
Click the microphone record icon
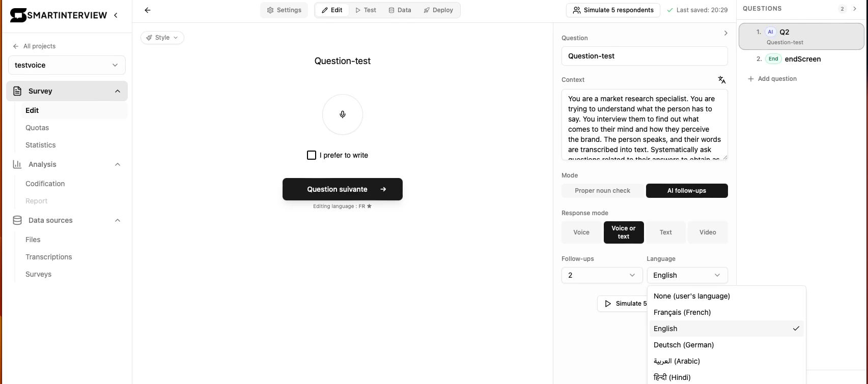(x=343, y=114)
